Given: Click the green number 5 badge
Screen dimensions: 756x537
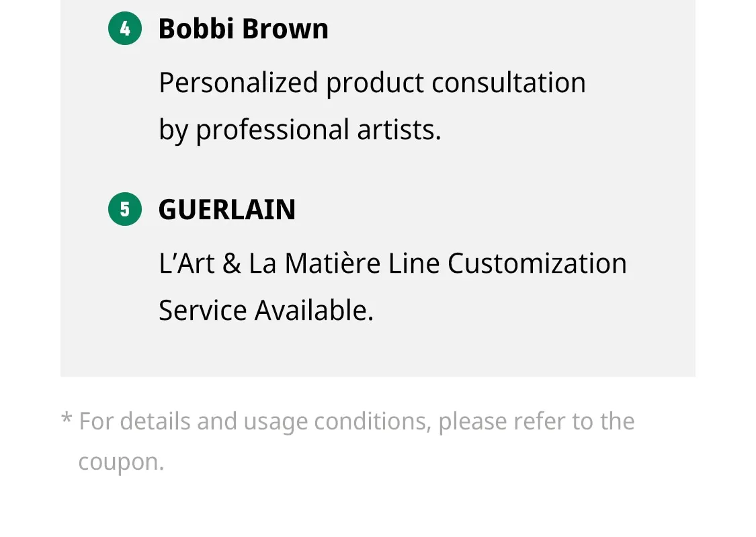Looking at the screenshot, I should (x=125, y=209).
